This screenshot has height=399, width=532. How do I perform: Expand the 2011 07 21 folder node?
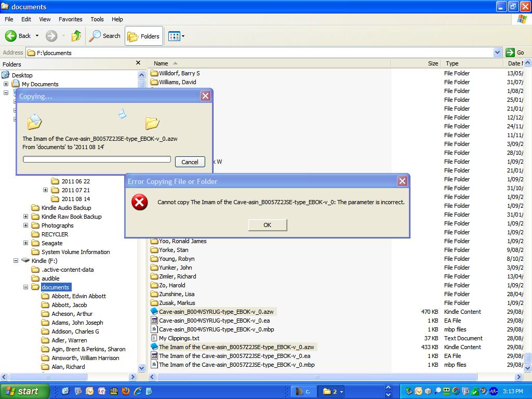[x=46, y=190]
